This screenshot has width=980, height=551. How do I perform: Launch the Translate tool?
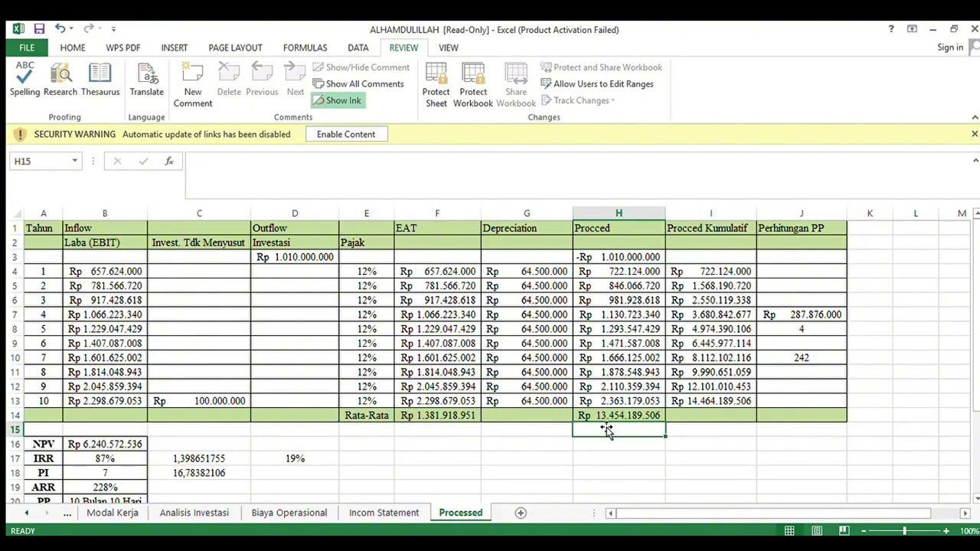pos(146,80)
